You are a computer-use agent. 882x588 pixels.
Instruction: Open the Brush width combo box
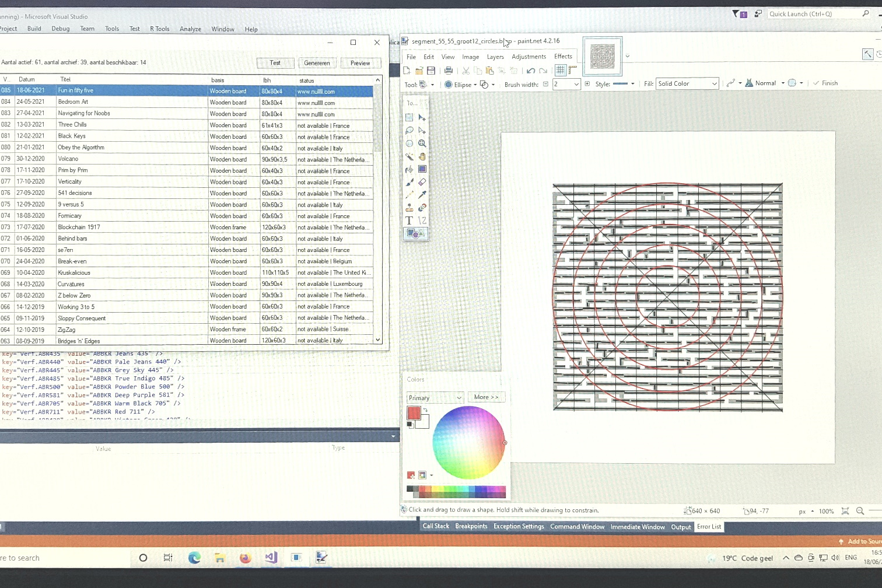(566, 84)
